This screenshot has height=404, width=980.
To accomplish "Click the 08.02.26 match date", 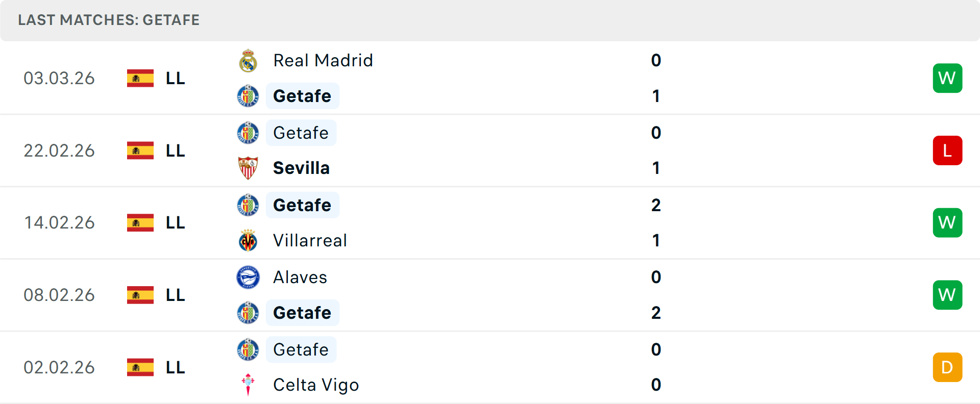I will 59,295.
